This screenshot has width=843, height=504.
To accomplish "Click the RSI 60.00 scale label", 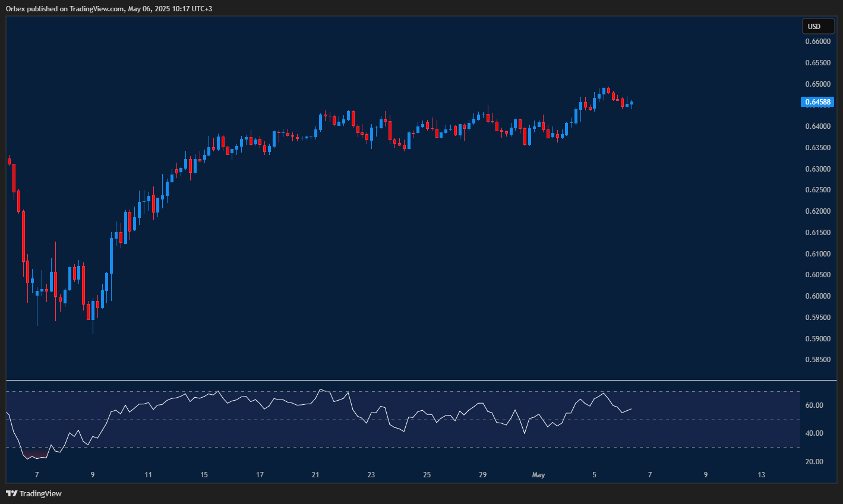I will point(814,405).
